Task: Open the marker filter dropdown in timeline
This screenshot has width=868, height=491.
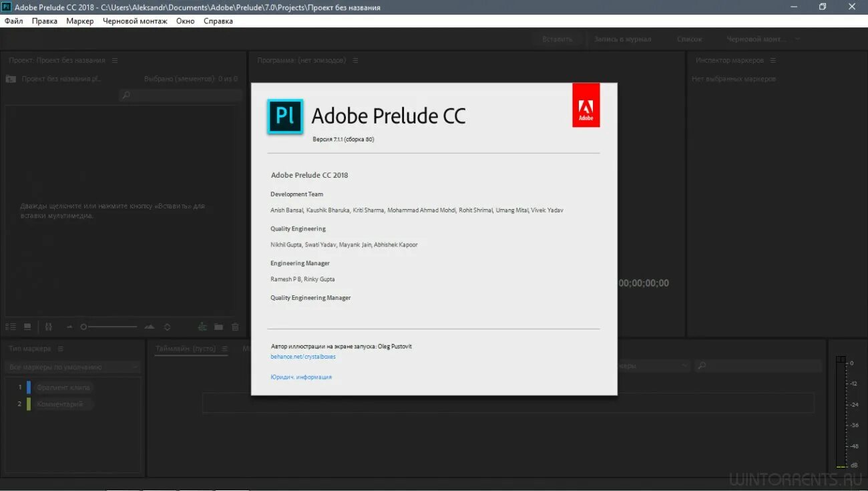Action: point(653,365)
